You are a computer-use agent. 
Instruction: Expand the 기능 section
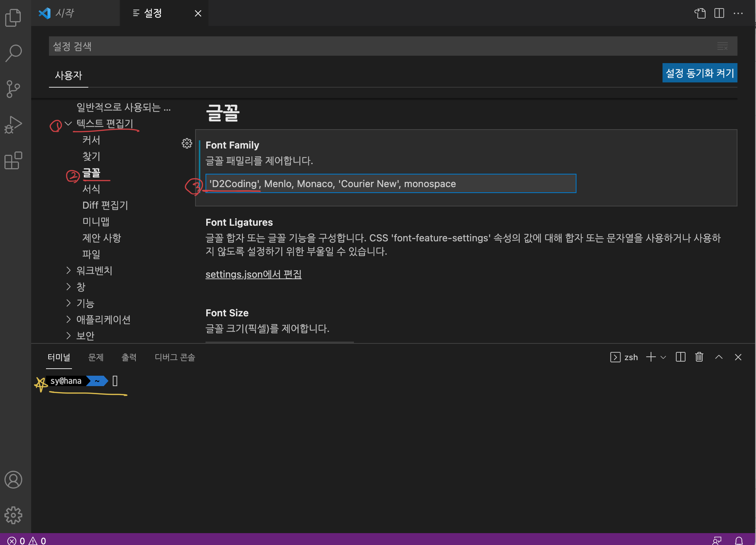tap(68, 303)
